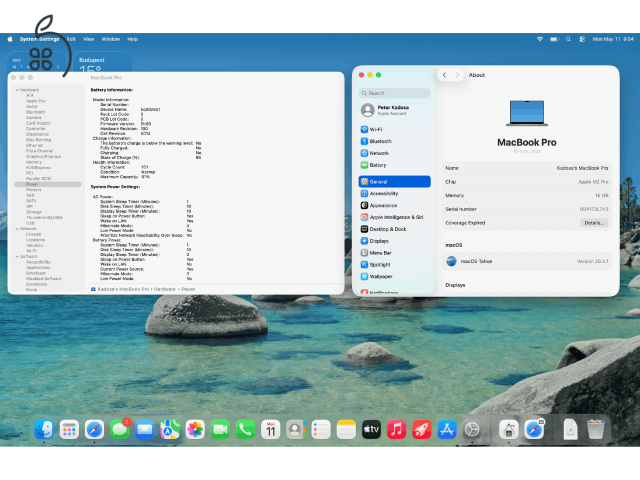640x480 pixels.
Task: Collapse the Hardware section in System Information
Action: [x=17, y=90]
